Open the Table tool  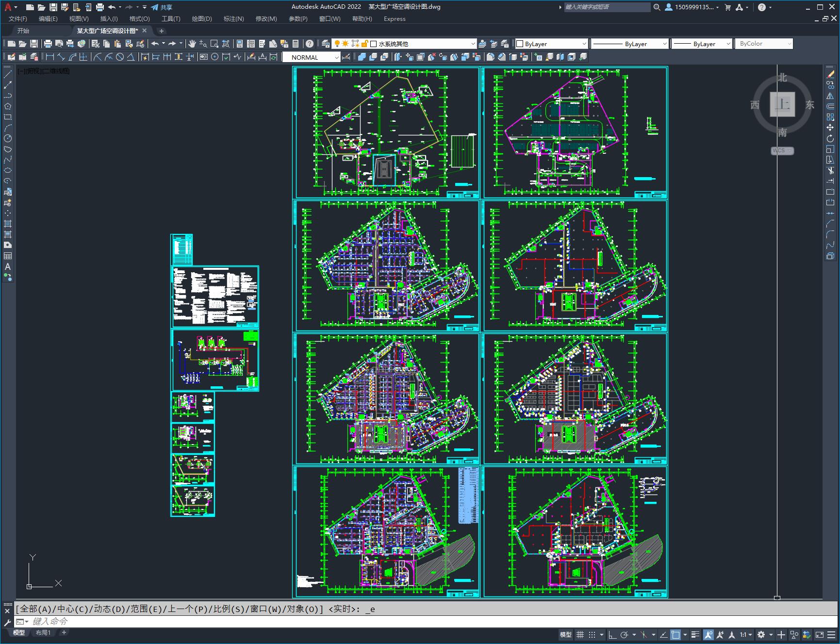click(x=8, y=256)
